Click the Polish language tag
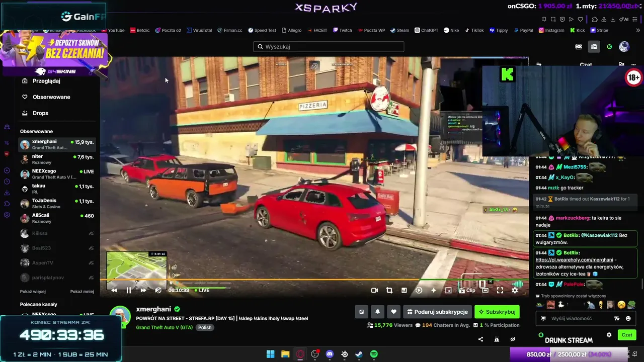Screen dimensions: 644x362 205,327
